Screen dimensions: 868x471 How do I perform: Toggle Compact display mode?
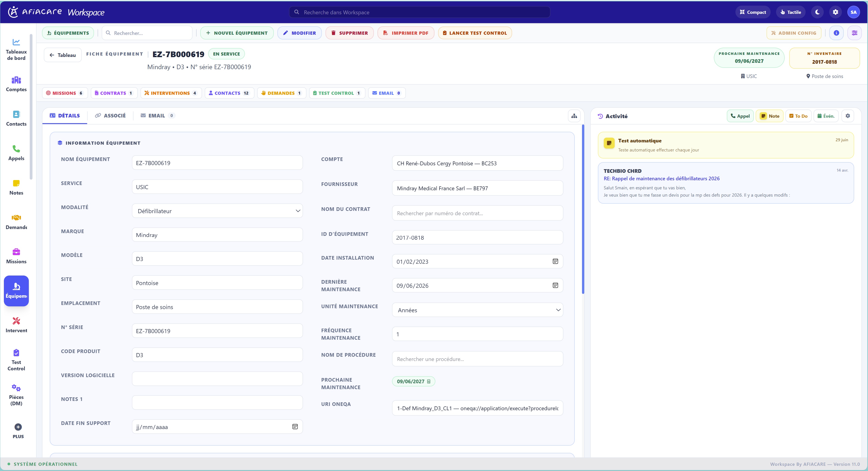pos(752,12)
